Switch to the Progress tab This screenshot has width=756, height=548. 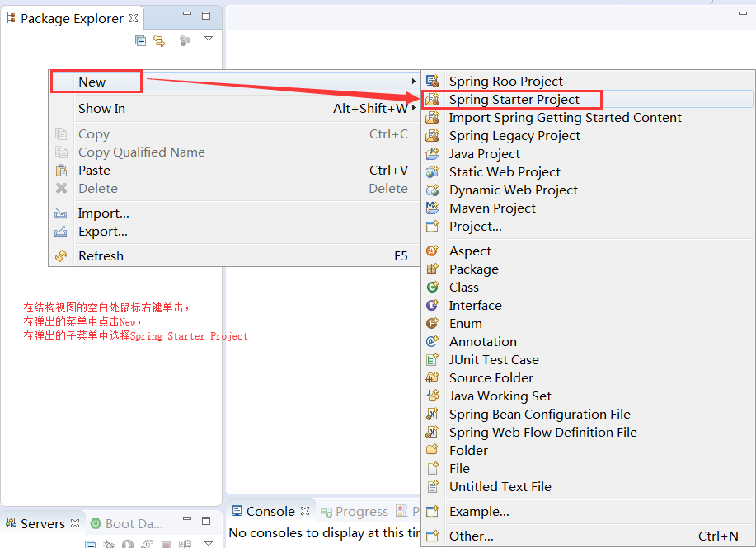coord(355,512)
